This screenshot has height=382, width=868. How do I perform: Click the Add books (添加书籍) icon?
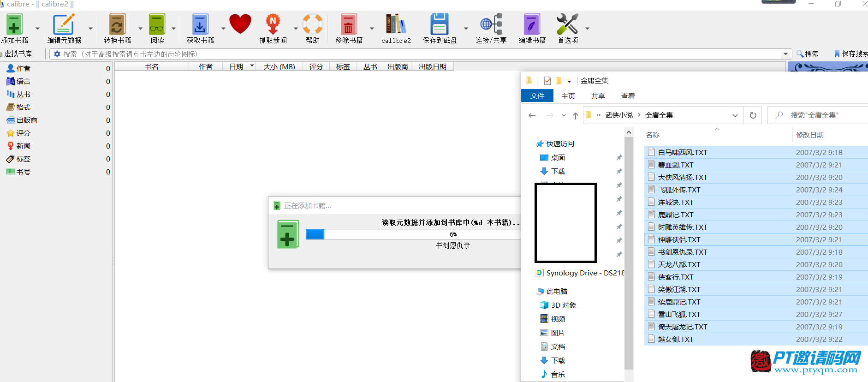[x=14, y=24]
